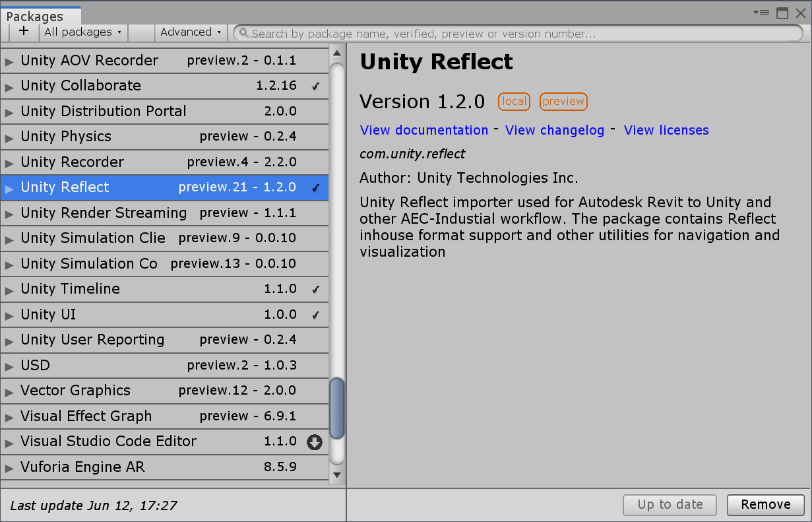Click the scrollbar down arrow icon
This screenshot has width=812, height=522.
[336, 474]
